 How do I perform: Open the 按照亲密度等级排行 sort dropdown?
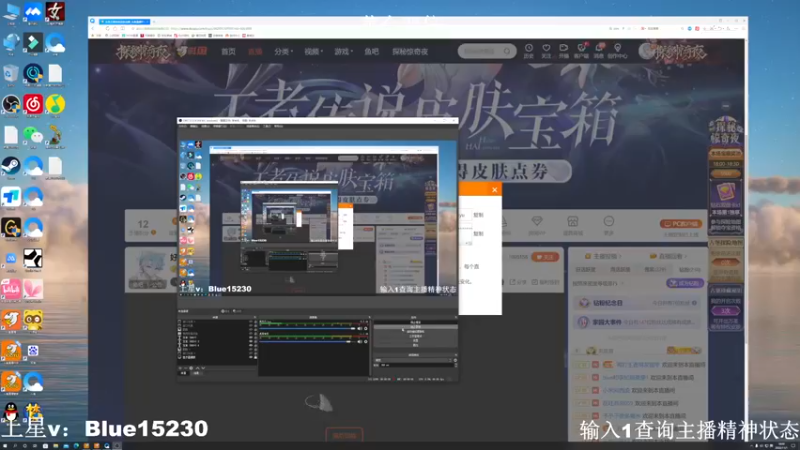(x=598, y=283)
